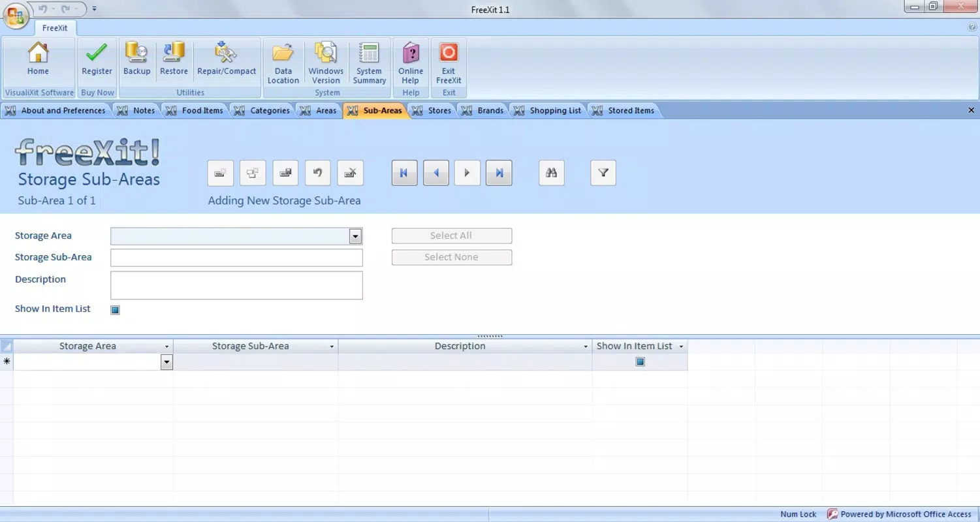Viewport: 980px width, 522px height.
Task: Open Data Location folder settings
Action: (283, 63)
